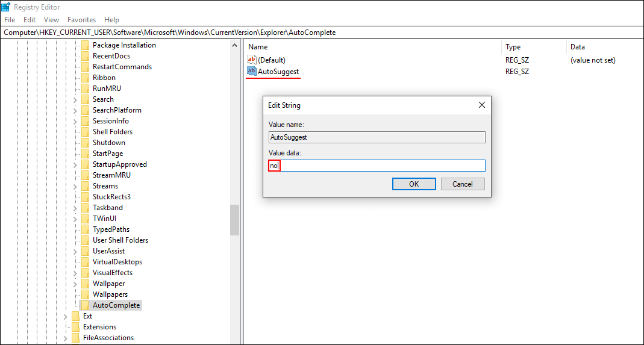
Task: Click the Package Installation folder icon
Action: point(85,45)
